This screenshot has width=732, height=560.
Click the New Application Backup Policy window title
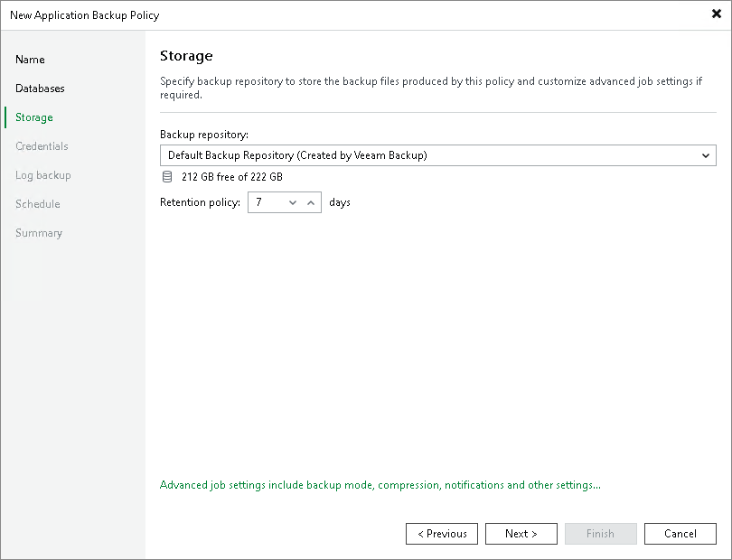pos(87,14)
